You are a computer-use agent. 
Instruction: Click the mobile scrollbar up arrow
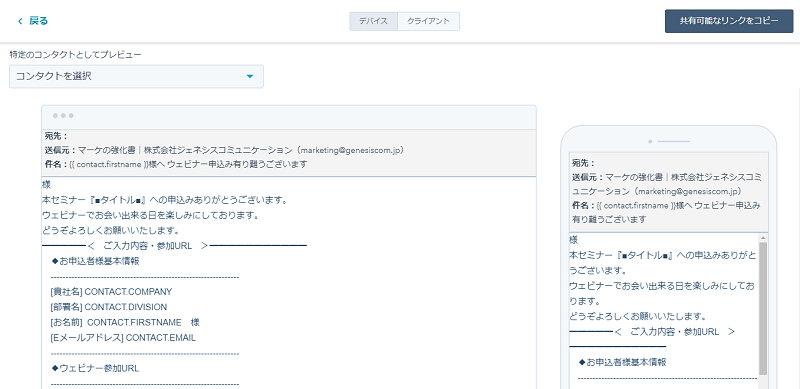763,238
